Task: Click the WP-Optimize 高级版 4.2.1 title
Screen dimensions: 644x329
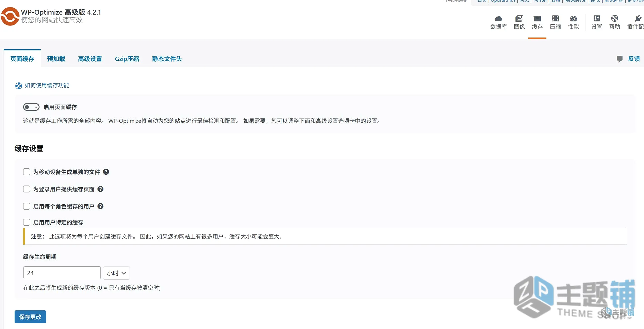Action: [x=61, y=12]
